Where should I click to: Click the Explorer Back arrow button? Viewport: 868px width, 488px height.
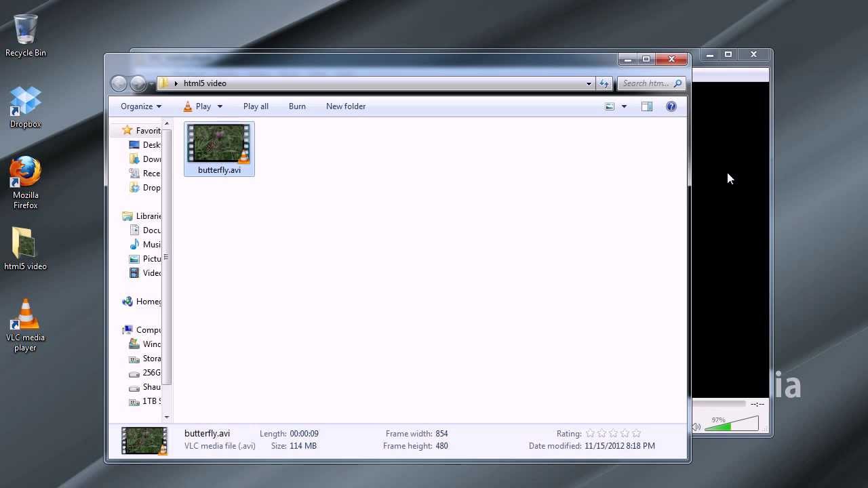(x=119, y=83)
